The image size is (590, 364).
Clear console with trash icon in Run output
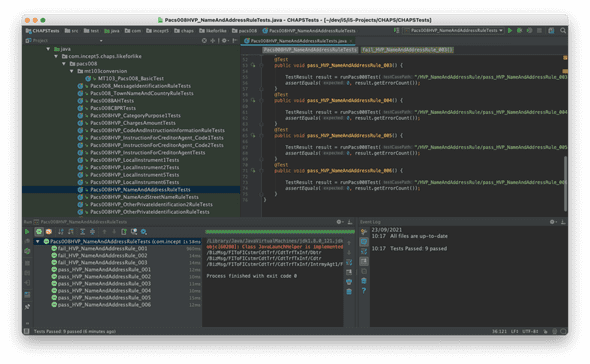tap(349, 292)
